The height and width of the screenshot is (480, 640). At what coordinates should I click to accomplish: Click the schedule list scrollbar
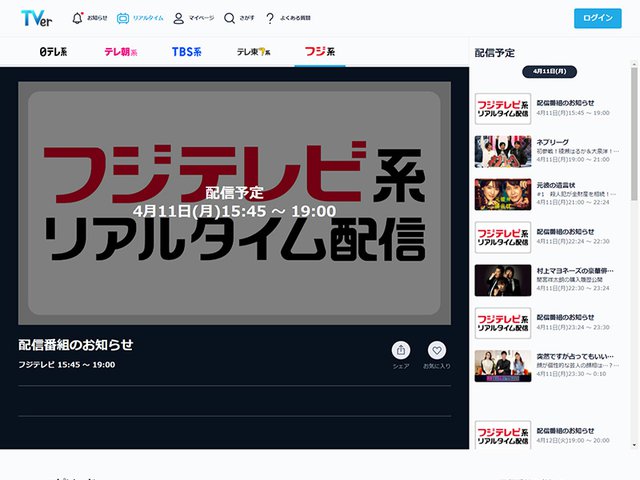point(634,150)
